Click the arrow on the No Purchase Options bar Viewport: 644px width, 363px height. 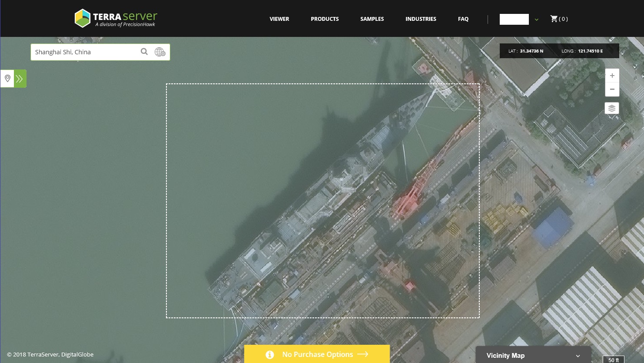tap(363, 354)
